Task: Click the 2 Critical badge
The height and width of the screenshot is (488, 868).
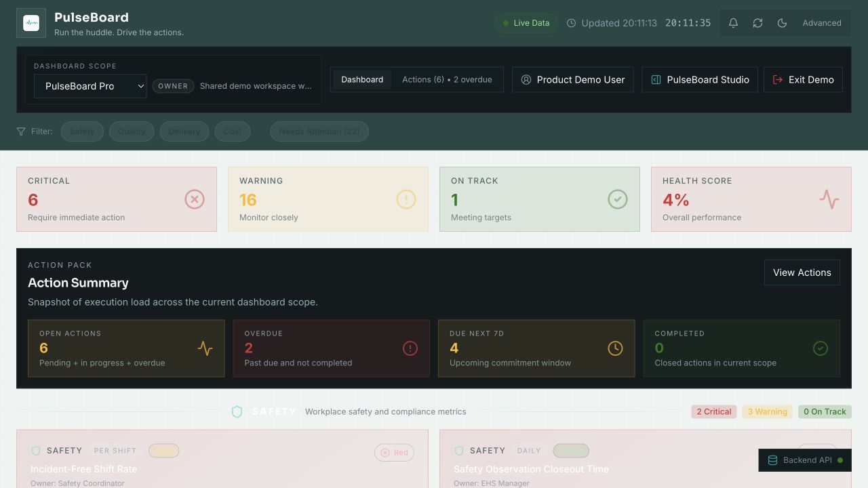Action: 714,411
